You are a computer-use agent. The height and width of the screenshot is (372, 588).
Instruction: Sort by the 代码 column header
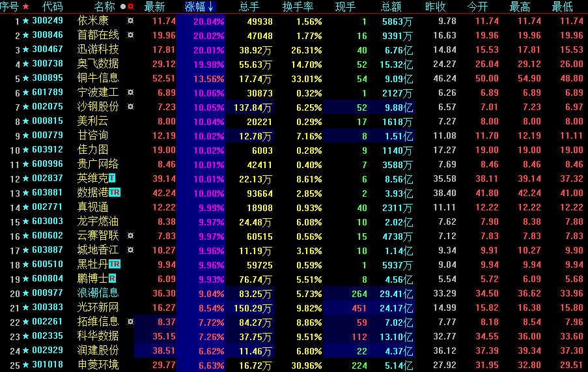coord(53,7)
